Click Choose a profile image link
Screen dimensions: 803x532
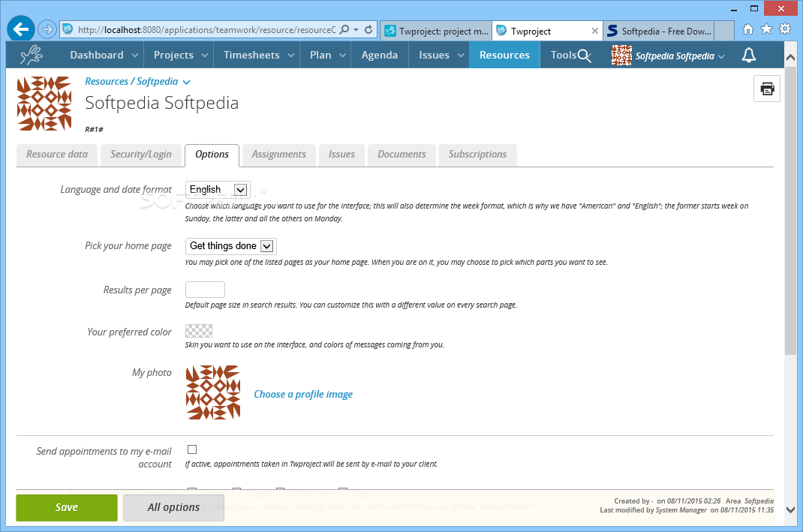(x=303, y=394)
